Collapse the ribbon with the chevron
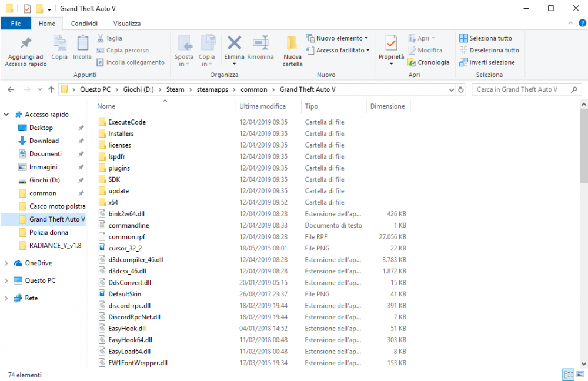Screen dimensions: 588x381 pos(570,24)
